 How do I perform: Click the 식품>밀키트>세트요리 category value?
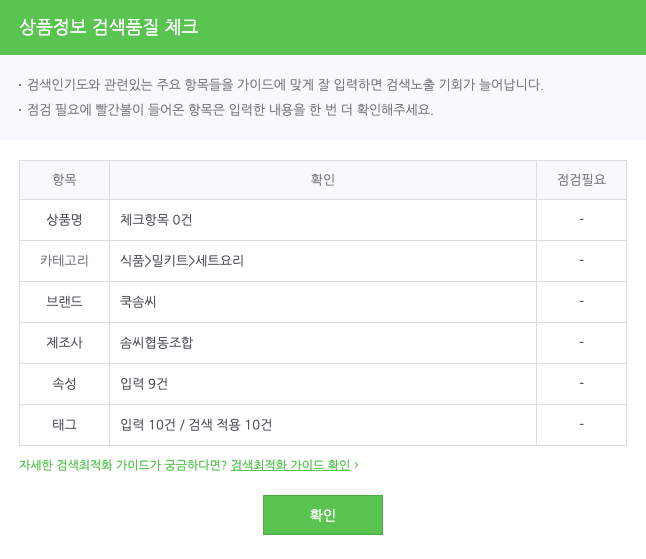pos(182,260)
